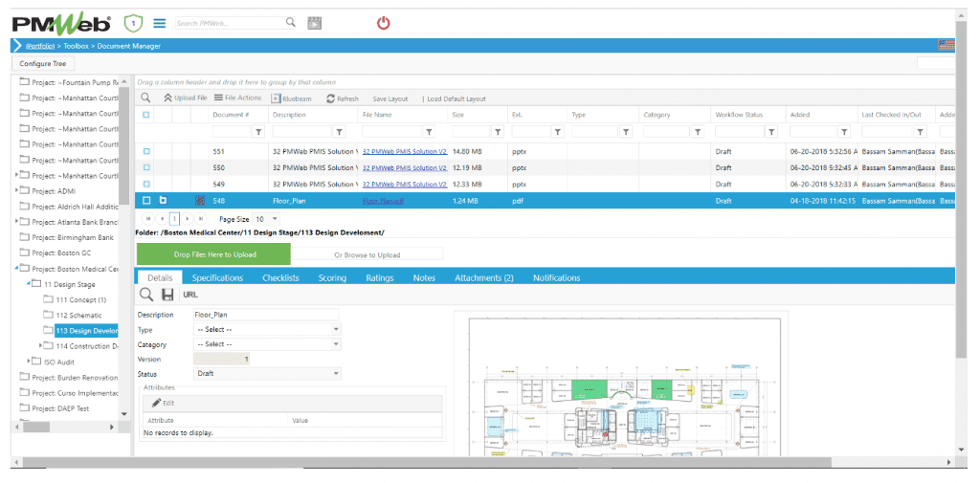Click the markup icon in row 548

click(x=200, y=201)
